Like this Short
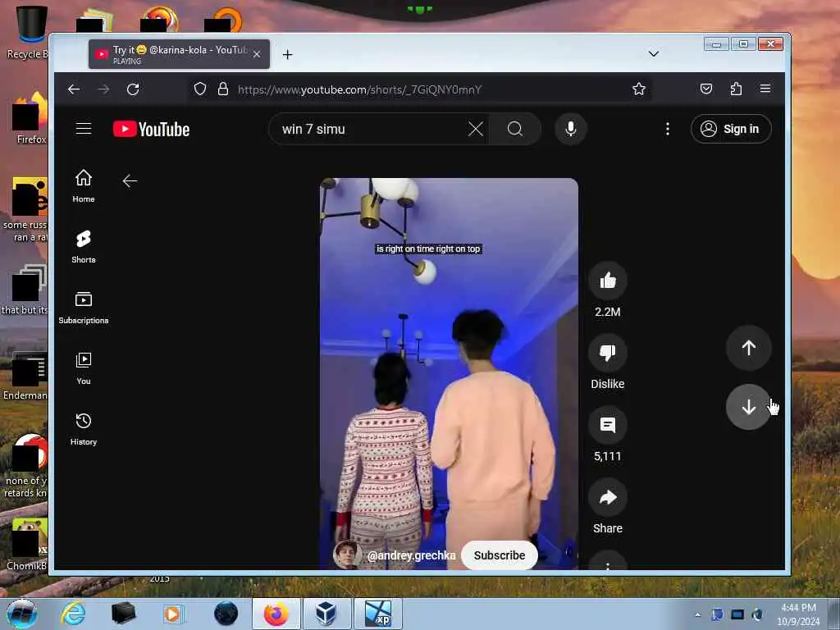The image size is (840, 630). click(608, 281)
